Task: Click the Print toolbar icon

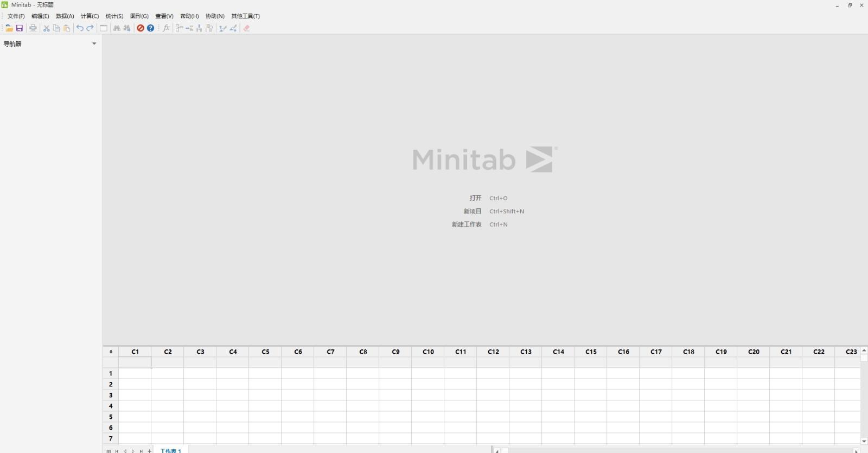Action: (33, 28)
